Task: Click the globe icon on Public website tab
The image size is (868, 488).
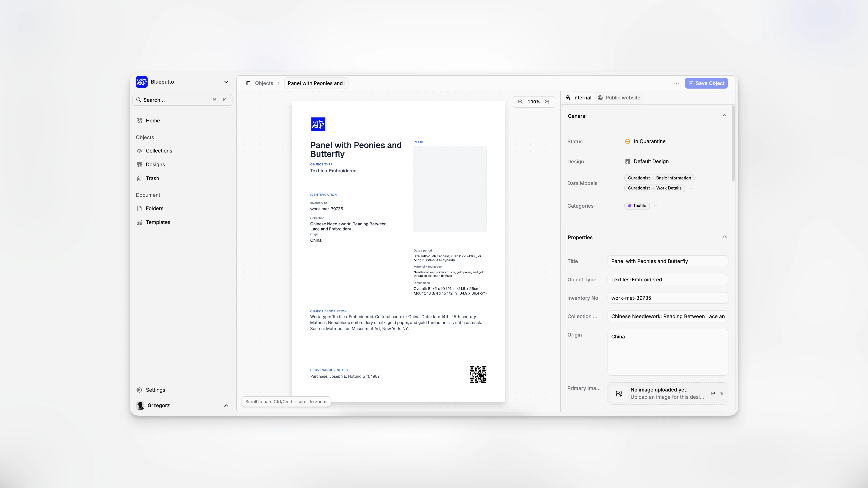Action: coord(600,98)
